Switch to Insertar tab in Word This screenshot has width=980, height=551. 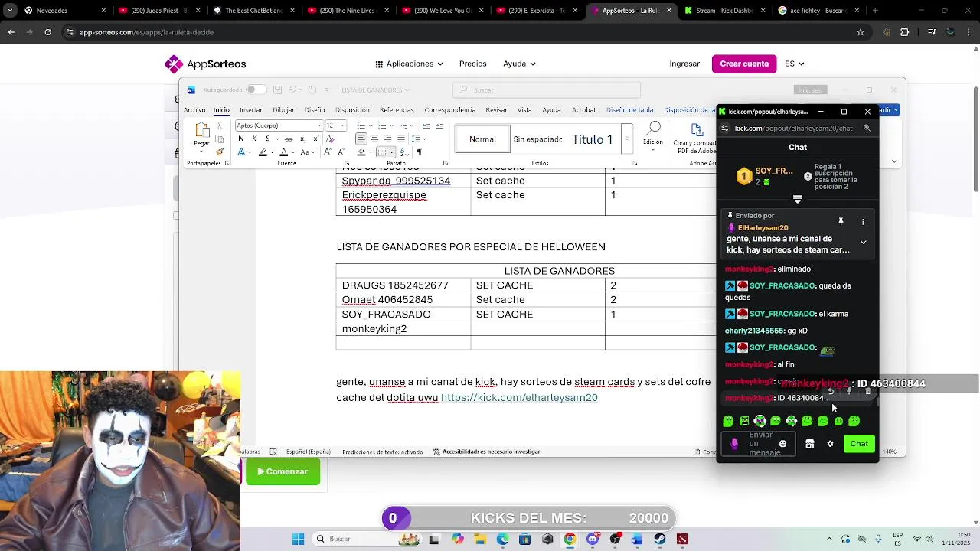tap(251, 110)
